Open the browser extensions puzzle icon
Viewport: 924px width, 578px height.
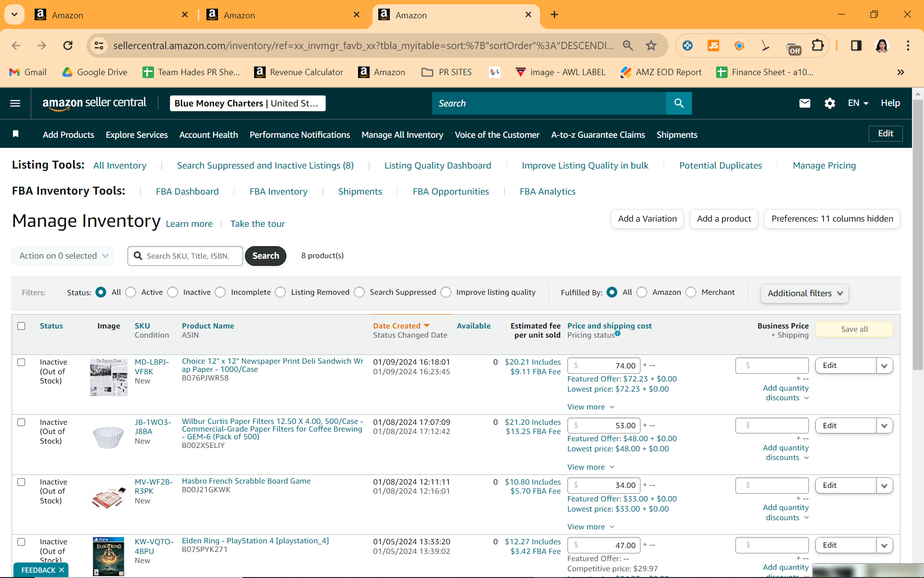818,45
